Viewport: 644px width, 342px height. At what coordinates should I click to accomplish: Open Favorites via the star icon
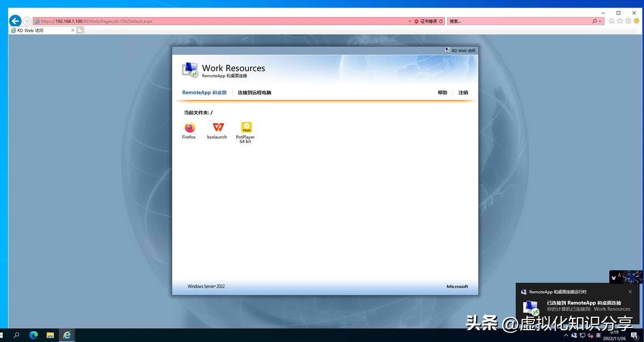619,21
